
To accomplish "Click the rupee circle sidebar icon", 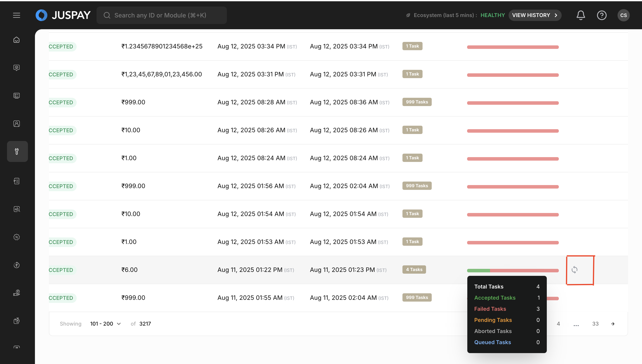I will coord(17,265).
